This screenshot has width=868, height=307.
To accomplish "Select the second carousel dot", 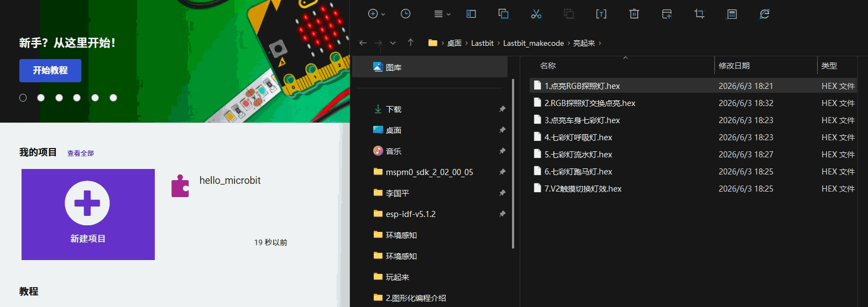I will [41, 98].
